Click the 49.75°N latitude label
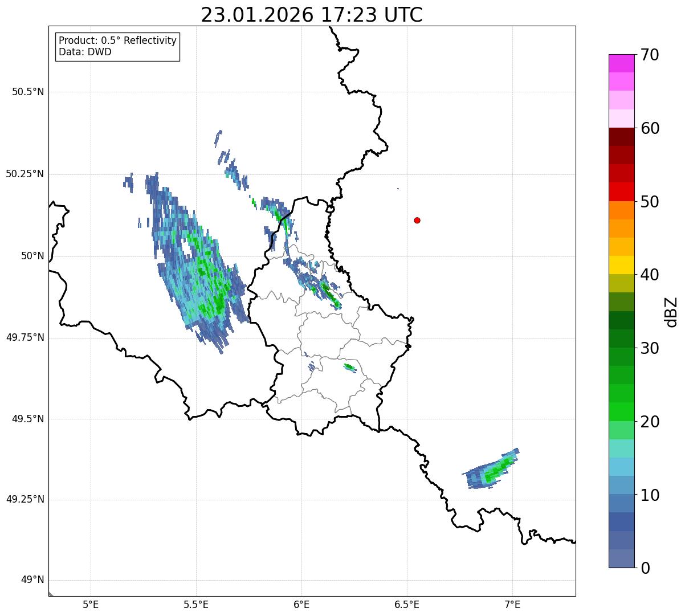The image size is (685, 616). point(25,337)
